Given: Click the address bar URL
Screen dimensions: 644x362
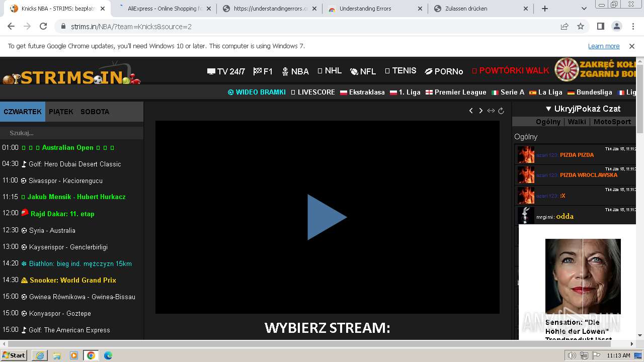Looking at the screenshot, I should tap(131, 27).
